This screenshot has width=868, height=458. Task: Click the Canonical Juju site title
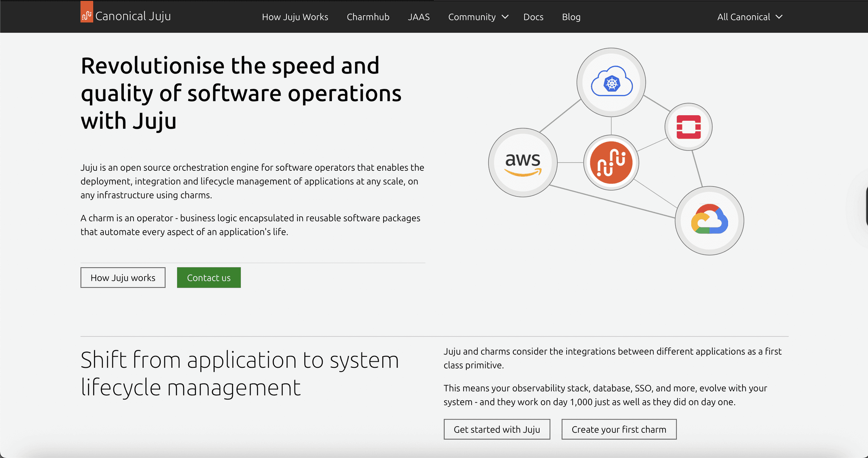click(133, 16)
